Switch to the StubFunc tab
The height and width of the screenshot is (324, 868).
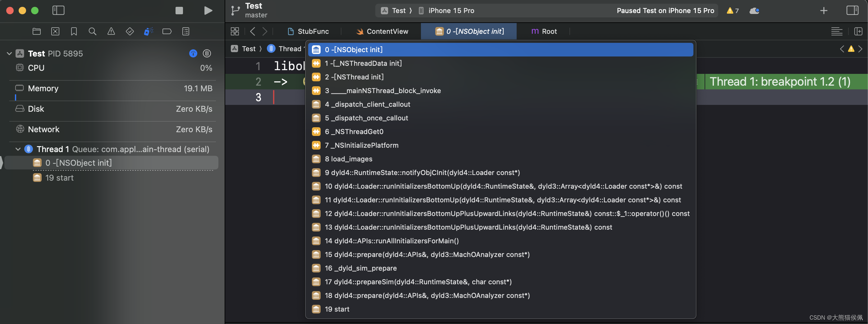click(308, 31)
